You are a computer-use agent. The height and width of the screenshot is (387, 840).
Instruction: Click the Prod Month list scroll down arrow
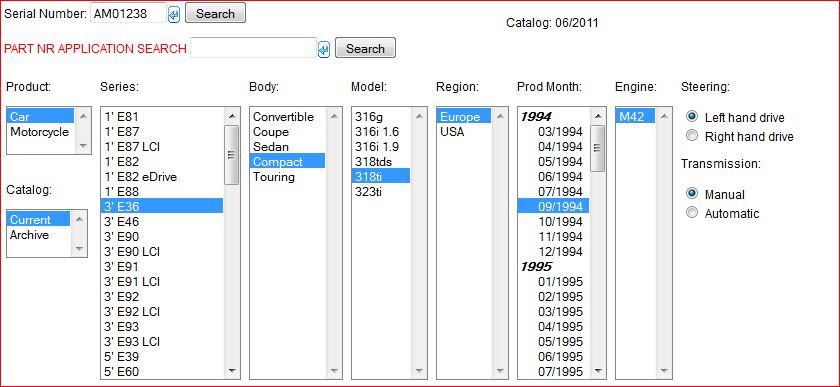(x=598, y=370)
